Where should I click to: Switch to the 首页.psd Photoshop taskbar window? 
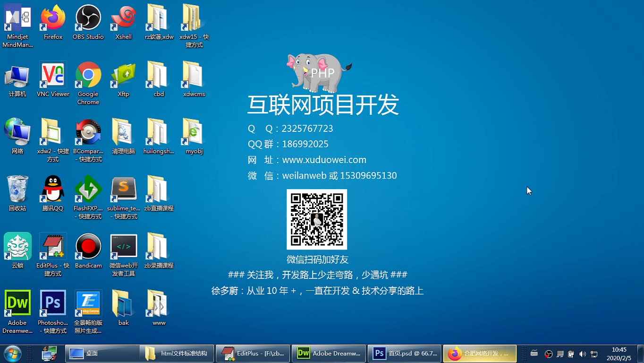pos(405,353)
